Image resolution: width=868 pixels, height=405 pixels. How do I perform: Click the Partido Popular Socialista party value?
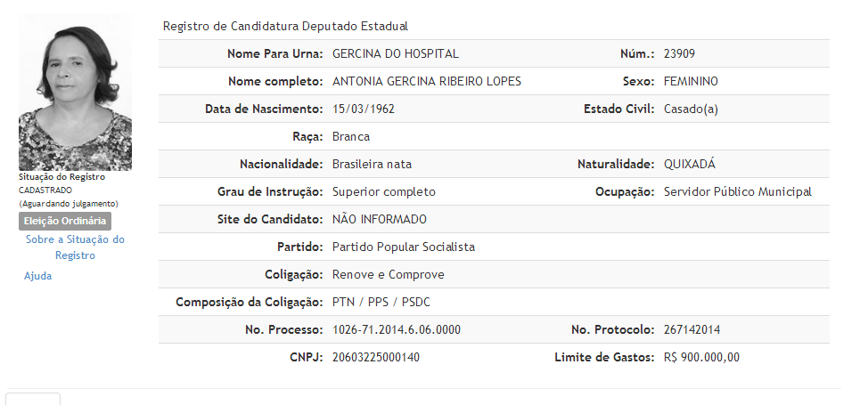(x=404, y=247)
